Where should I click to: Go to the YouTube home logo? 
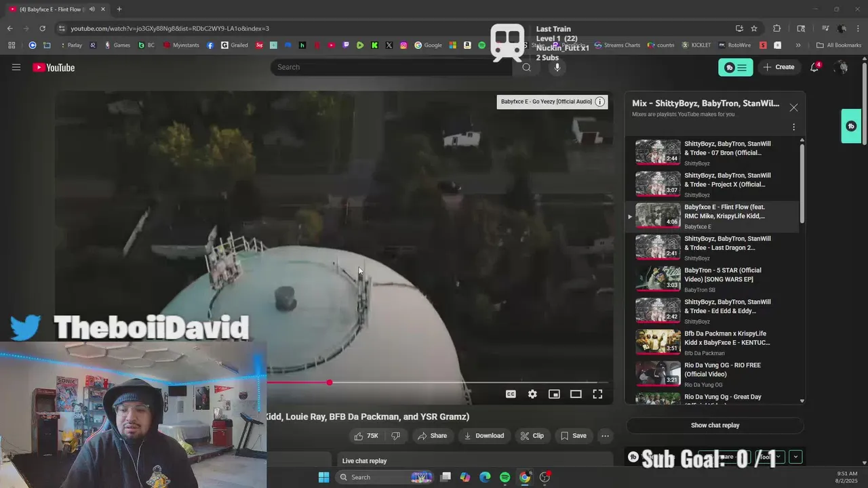(54, 67)
